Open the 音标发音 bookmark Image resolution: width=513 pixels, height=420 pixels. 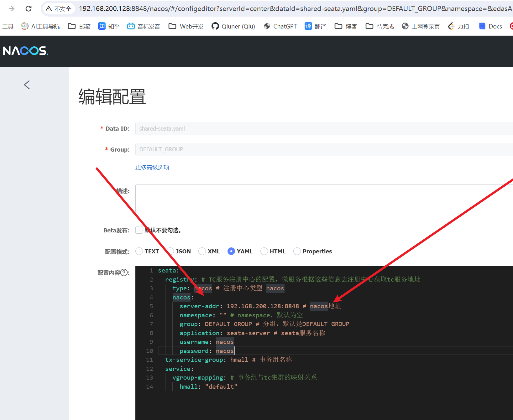144,26
